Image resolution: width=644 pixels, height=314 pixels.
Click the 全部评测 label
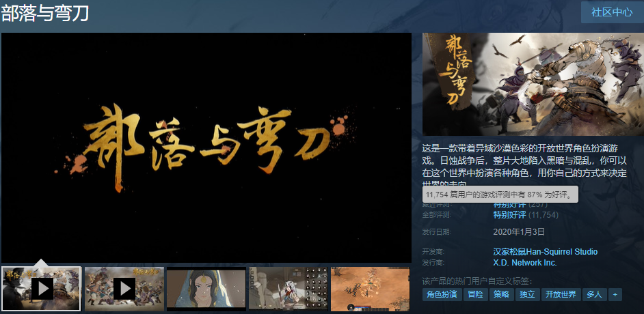click(x=436, y=215)
